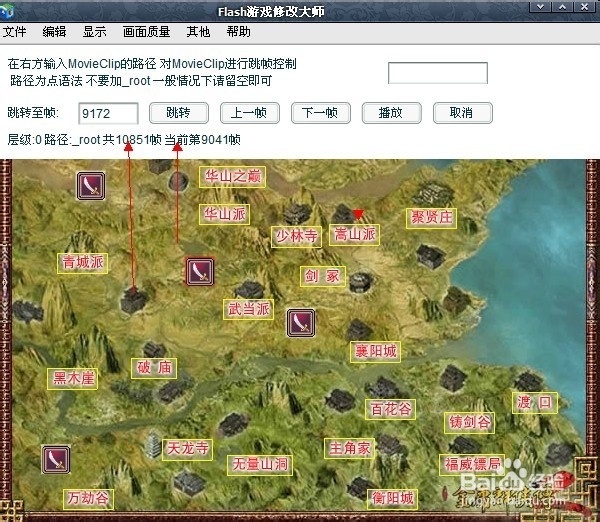Open the 其他 menu

198,31
